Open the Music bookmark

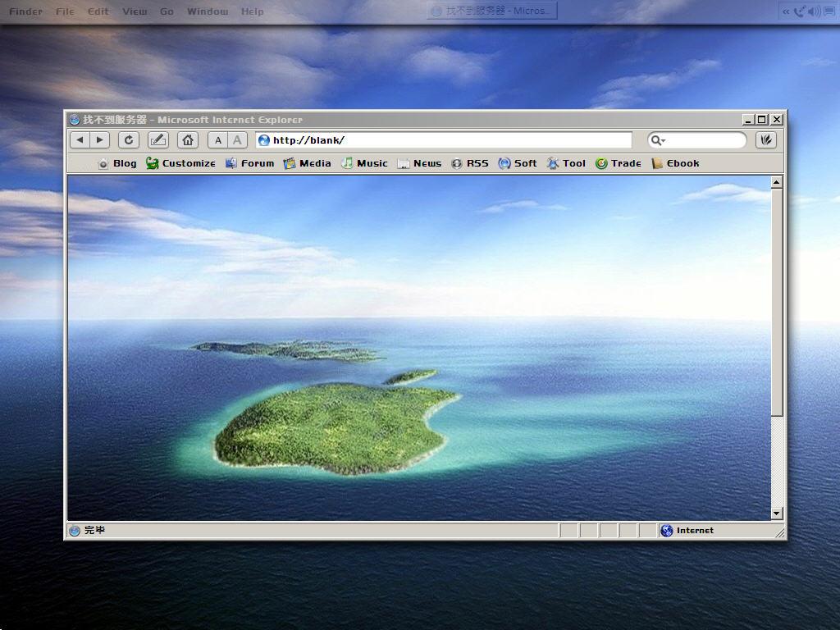[x=364, y=163]
